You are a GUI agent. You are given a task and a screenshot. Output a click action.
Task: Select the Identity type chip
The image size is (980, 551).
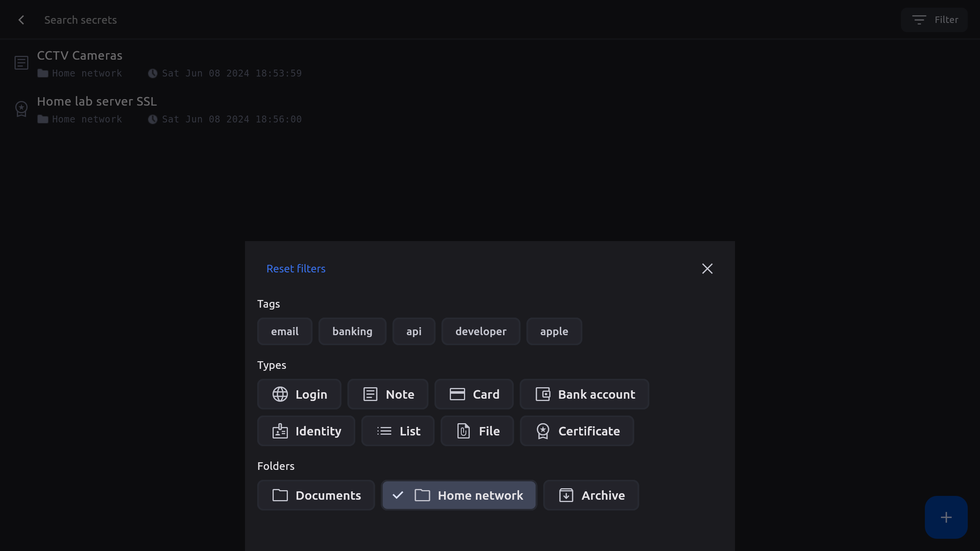[x=306, y=431]
